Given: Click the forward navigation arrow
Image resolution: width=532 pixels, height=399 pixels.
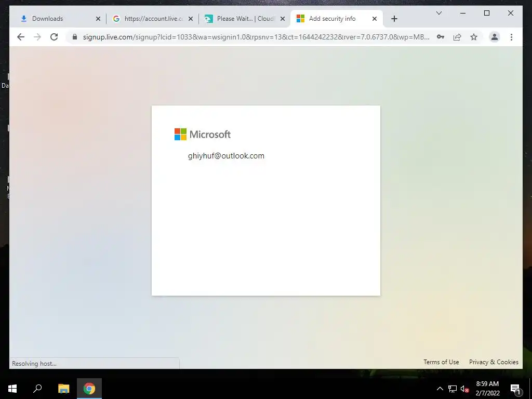Looking at the screenshot, I should [37, 37].
